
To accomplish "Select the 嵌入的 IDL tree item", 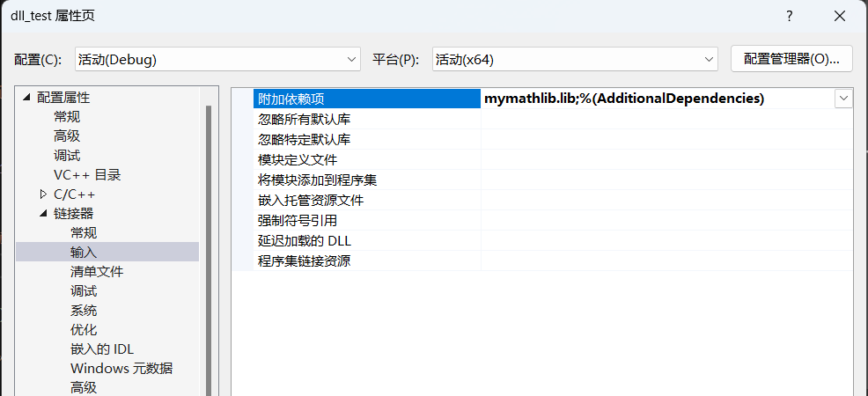I will 102,349.
